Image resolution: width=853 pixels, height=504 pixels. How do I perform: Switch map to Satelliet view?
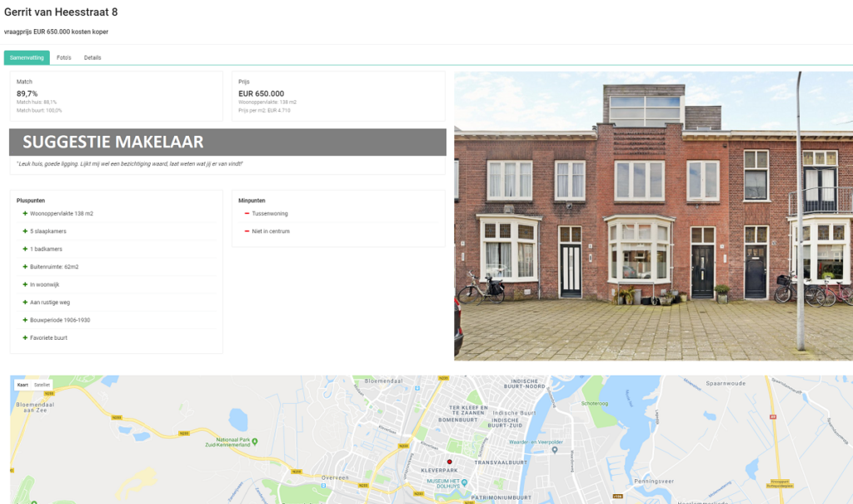point(42,385)
